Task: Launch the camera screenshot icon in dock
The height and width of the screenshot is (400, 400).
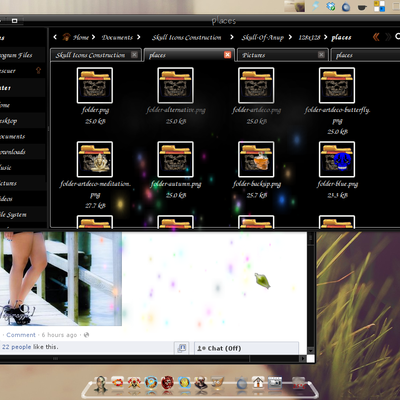Action: click(x=275, y=383)
